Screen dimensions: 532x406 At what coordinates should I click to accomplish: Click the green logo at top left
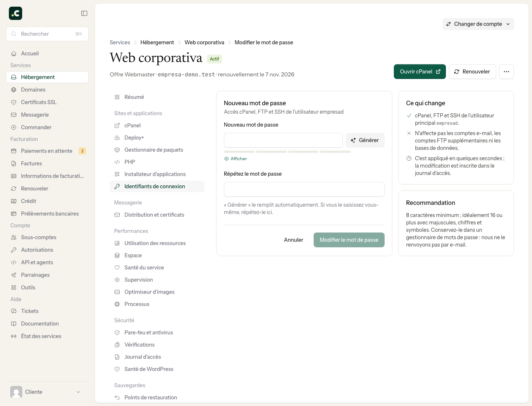tap(16, 13)
